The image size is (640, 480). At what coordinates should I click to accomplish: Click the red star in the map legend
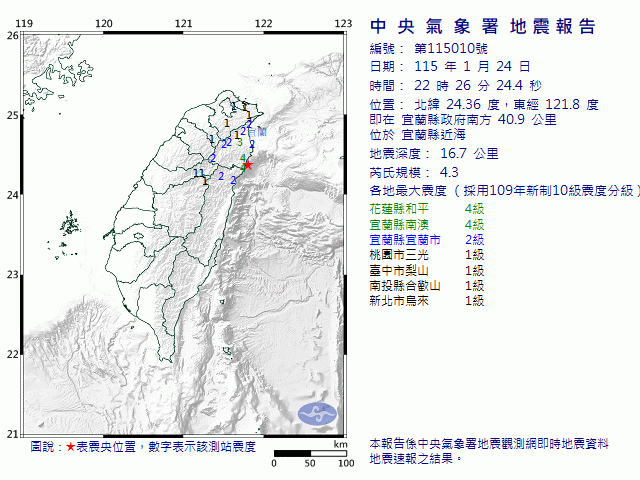(71, 447)
